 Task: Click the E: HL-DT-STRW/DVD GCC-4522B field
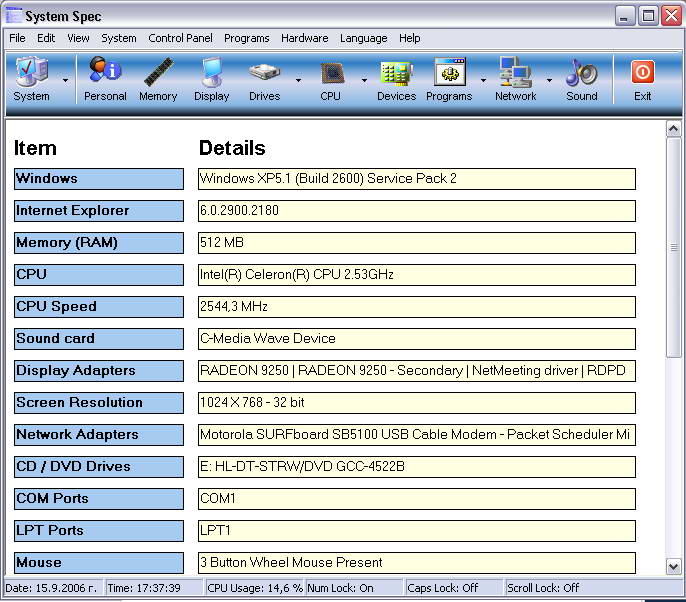[x=416, y=467]
